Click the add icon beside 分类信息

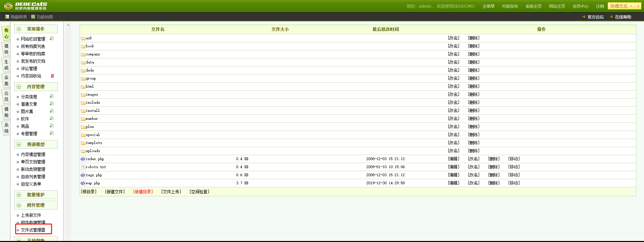coord(52,96)
